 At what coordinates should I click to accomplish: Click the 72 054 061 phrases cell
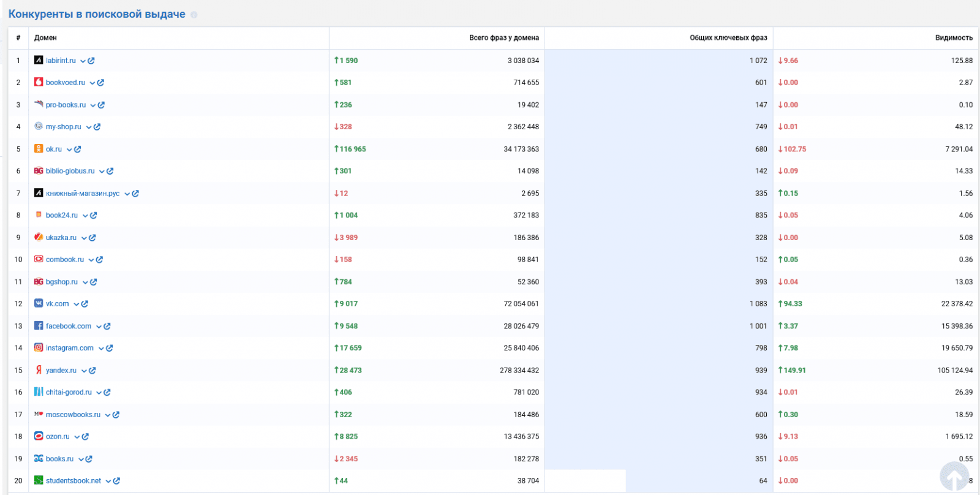pyautogui.click(x=521, y=304)
